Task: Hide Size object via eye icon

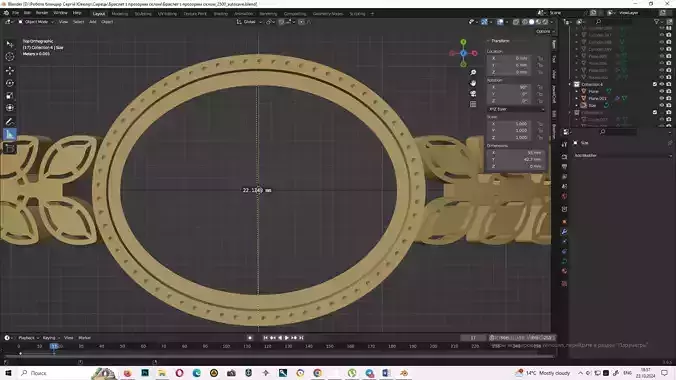Action: (x=662, y=105)
